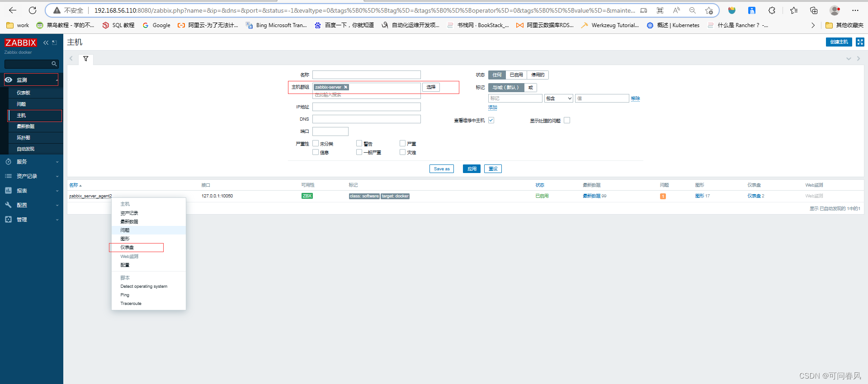This screenshot has height=384, width=868.
Task: Click the blue extension icon in the browser toolbar
Action: (x=752, y=10)
